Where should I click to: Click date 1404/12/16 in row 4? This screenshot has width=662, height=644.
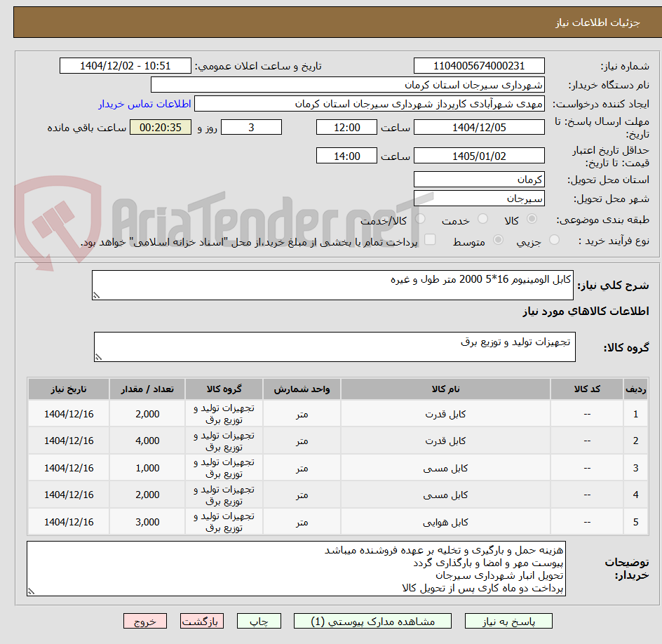69,495
